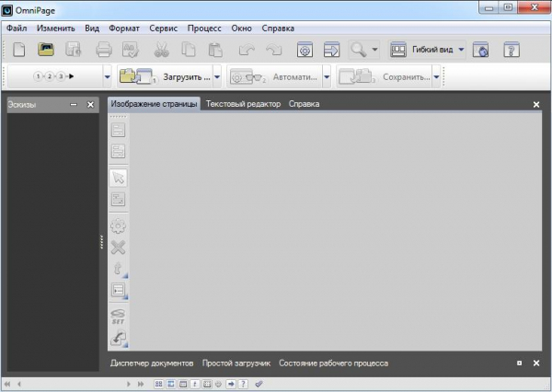This screenshot has height=392, width=552.
Task: Go to first page double-left arrow
Action: pos(6,384)
